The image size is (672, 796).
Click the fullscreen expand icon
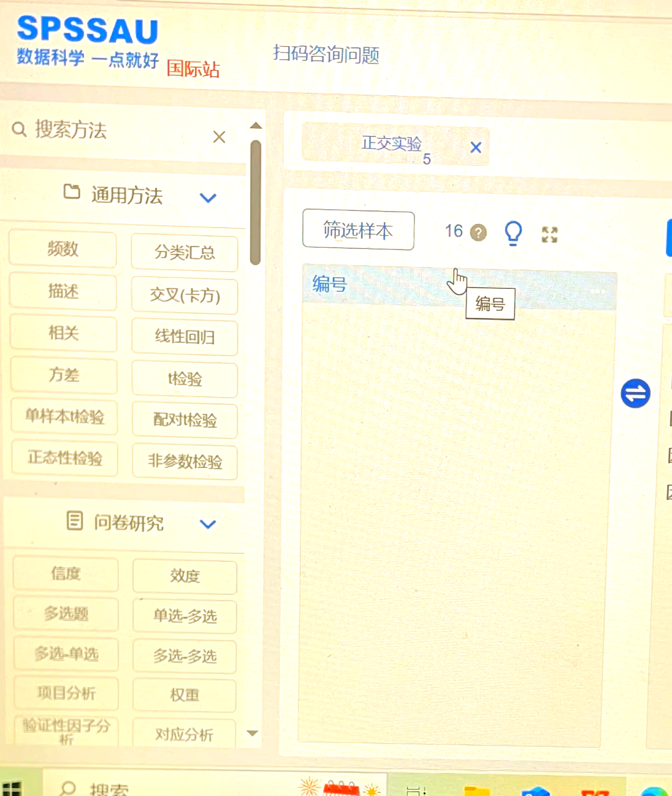tap(549, 233)
